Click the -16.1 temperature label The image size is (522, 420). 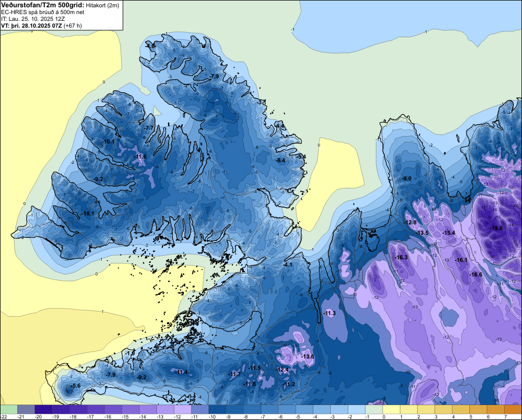(x=461, y=260)
